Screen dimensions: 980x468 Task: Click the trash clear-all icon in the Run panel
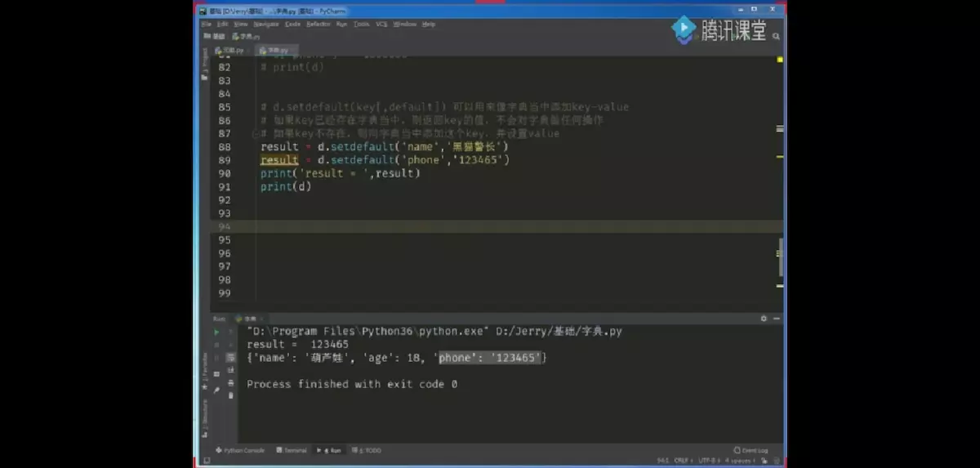tap(230, 395)
